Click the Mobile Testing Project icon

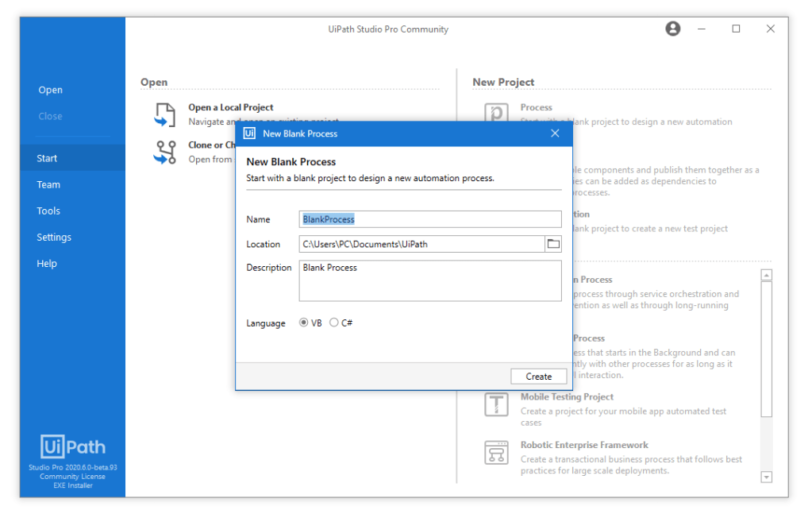point(496,404)
